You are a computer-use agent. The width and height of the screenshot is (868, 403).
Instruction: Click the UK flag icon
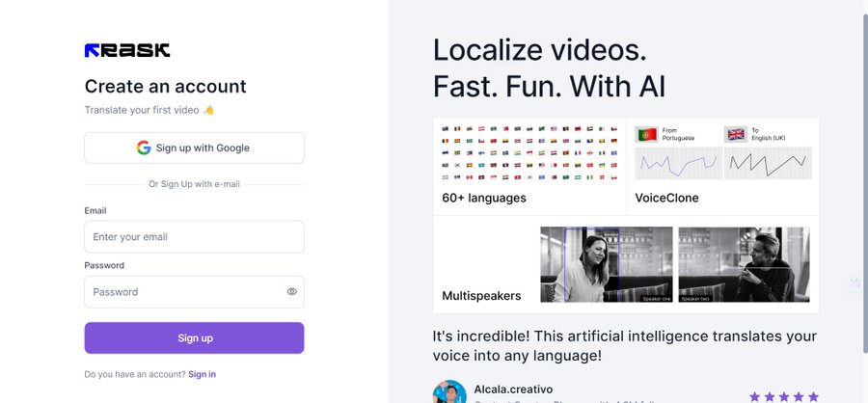point(736,135)
